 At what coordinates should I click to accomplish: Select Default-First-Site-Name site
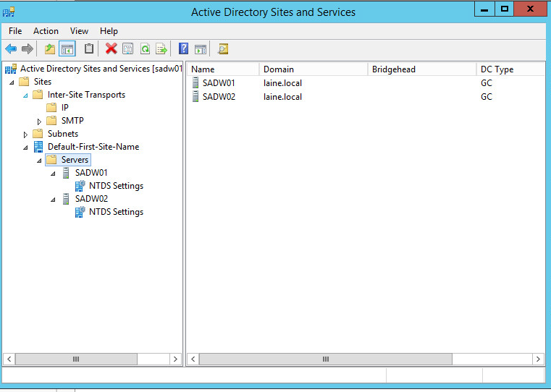point(93,146)
